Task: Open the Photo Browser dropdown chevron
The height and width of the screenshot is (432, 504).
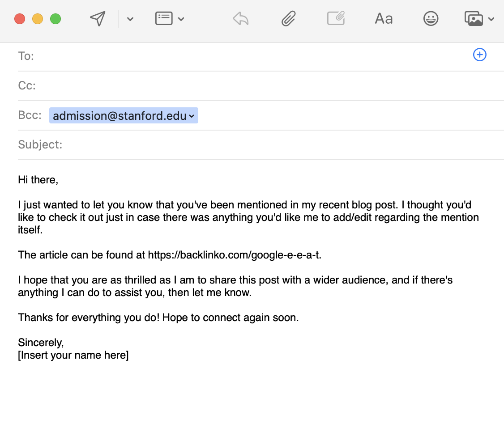Action: [x=491, y=19]
